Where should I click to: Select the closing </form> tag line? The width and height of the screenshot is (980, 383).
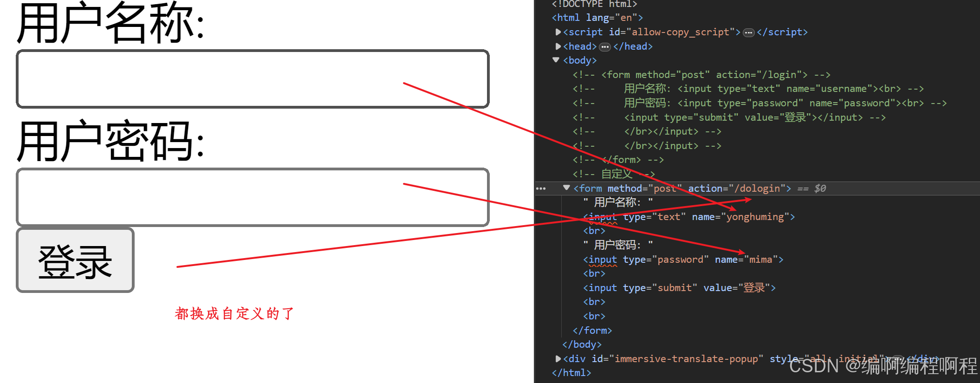[x=592, y=331]
